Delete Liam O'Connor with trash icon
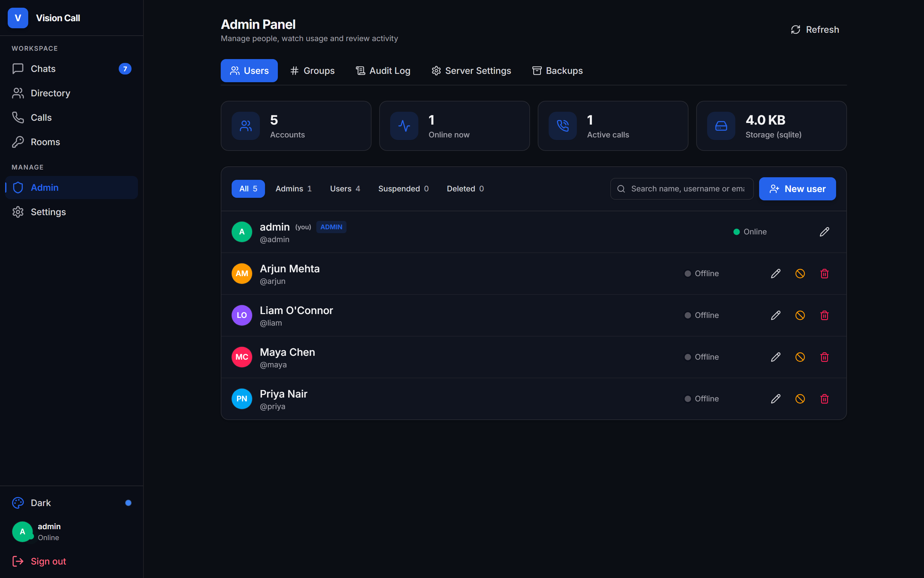 click(x=824, y=315)
